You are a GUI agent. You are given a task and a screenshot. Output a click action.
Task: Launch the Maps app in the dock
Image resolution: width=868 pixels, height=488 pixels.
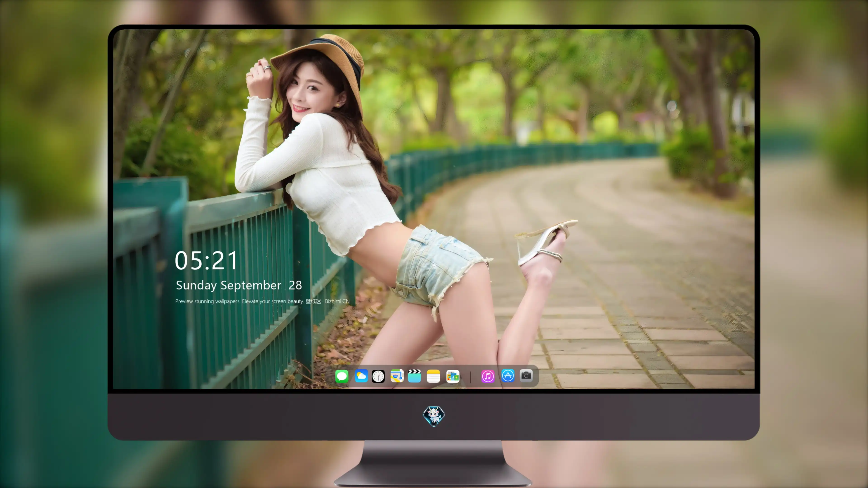397,376
